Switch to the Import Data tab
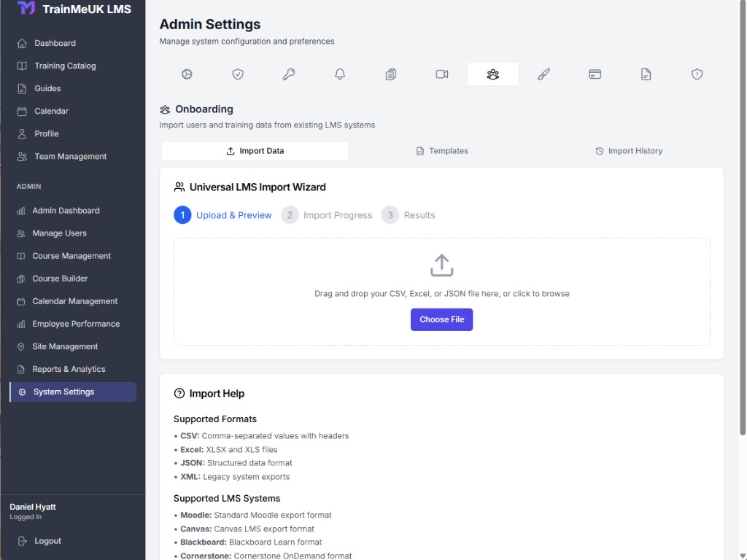 (255, 151)
